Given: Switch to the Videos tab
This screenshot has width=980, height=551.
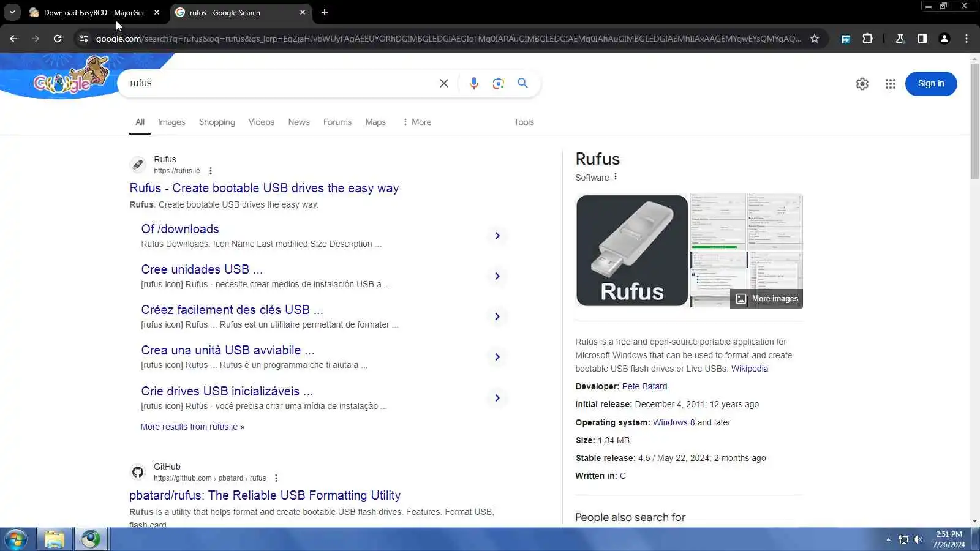Looking at the screenshot, I should [x=261, y=122].
